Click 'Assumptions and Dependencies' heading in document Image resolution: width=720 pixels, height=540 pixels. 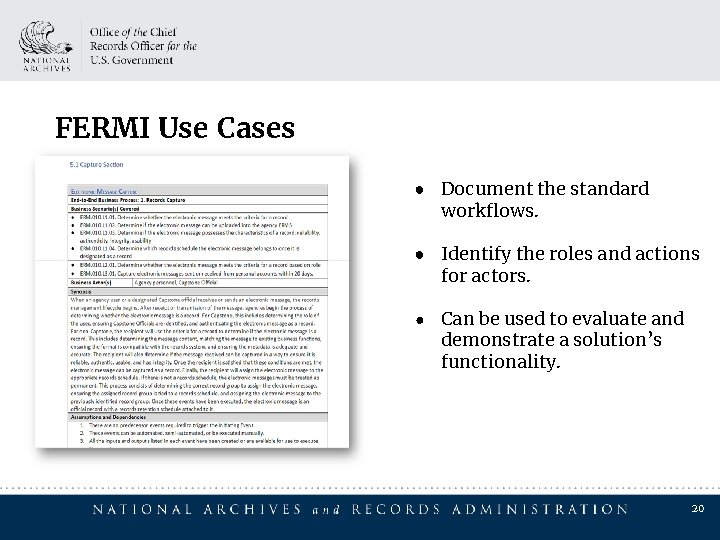(x=108, y=417)
